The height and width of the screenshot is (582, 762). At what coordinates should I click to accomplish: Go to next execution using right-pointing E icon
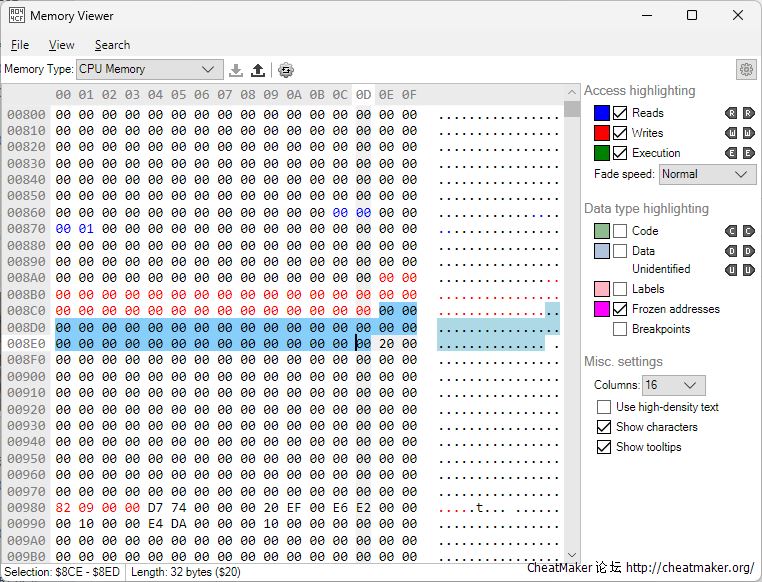749,153
